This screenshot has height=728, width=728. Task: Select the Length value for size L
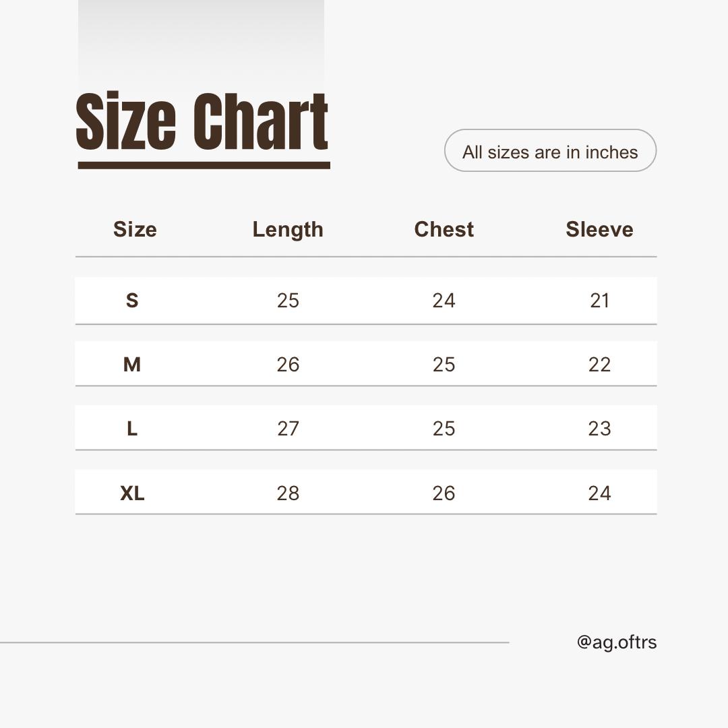point(288,429)
